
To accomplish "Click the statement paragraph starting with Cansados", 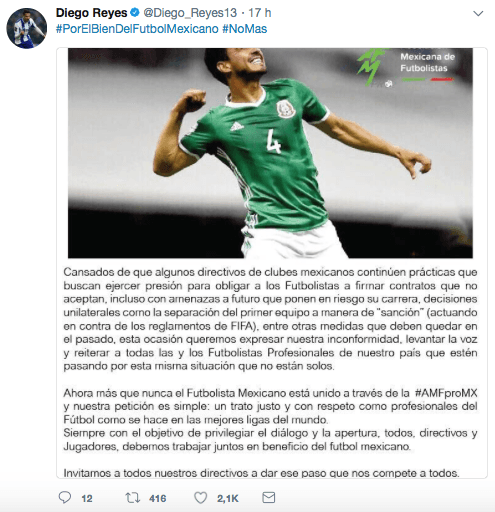I will point(270,319).
